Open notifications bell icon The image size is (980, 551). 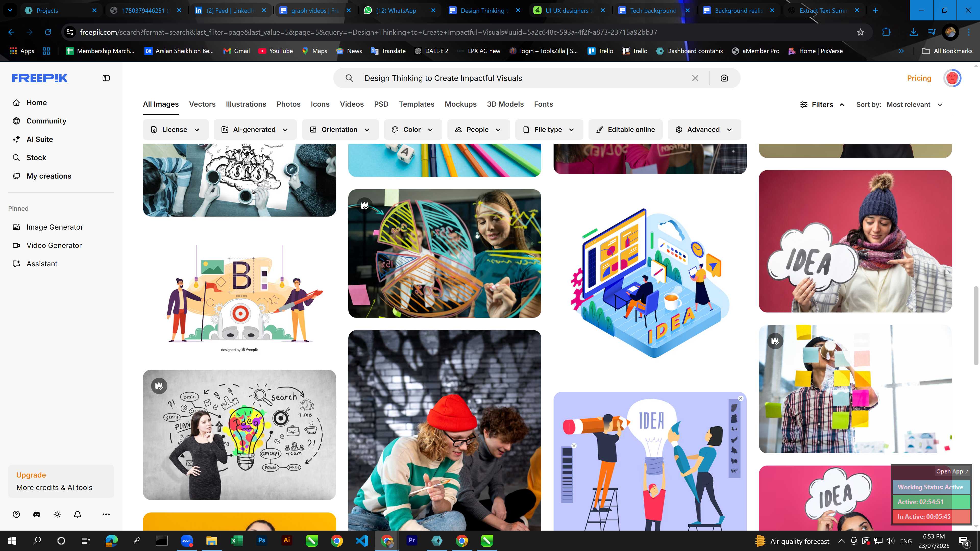click(x=78, y=514)
